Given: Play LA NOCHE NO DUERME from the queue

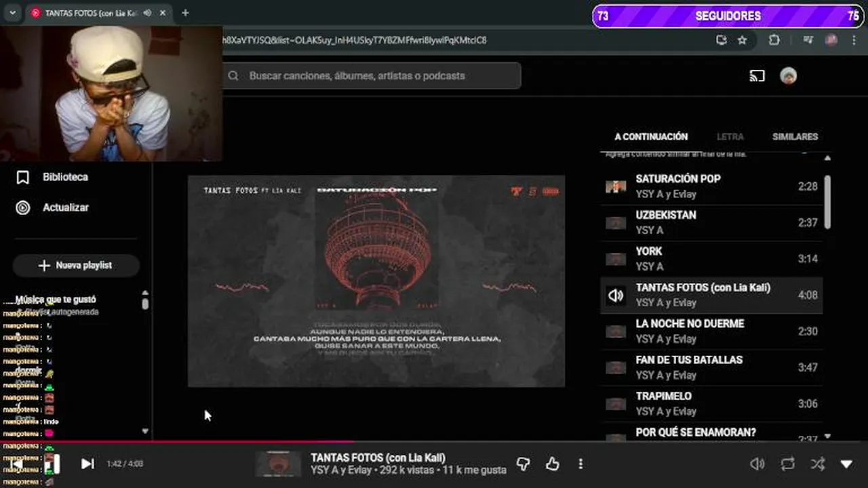Looking at the screenshot, I should pyautogui.click(x=711, y=331).
